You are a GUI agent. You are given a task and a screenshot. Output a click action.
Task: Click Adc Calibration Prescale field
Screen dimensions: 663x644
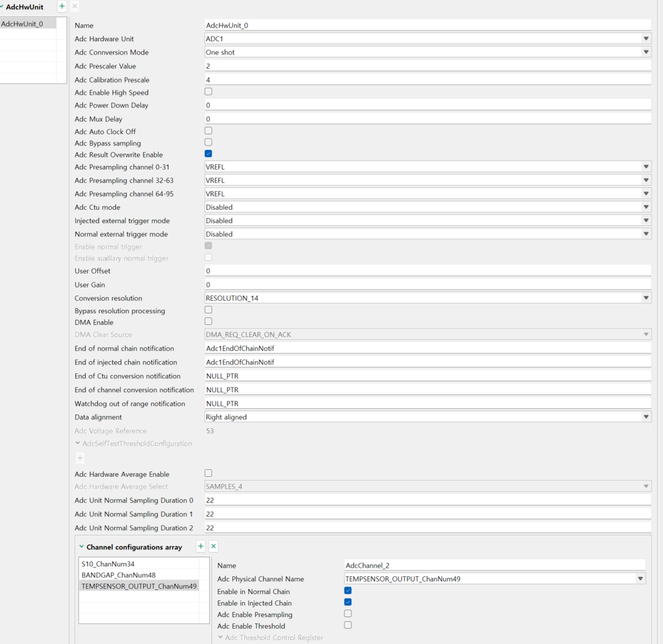coord(428,80)
